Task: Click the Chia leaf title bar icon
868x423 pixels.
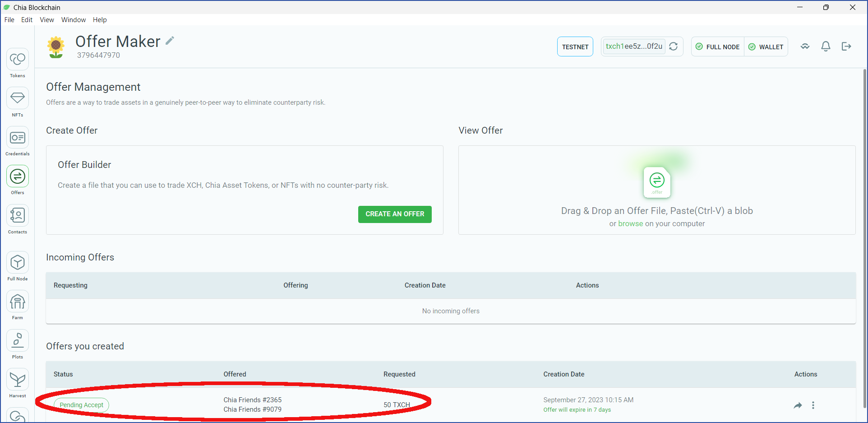Action: coord(7,7)
